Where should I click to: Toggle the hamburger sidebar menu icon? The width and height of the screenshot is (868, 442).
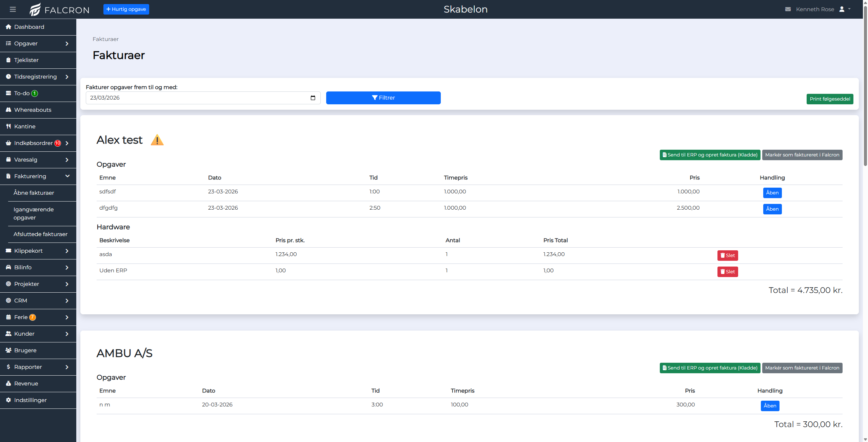[13, 9]
